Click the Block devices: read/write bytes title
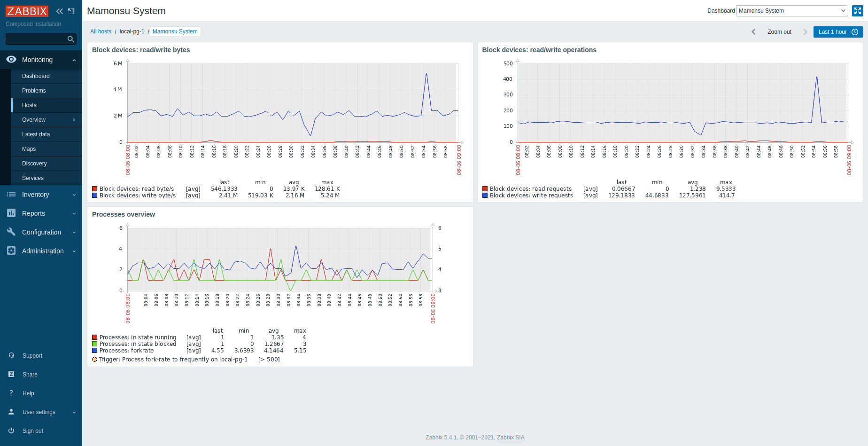Image resolution: width=868 pixels, height=446 pixels. click(x=141, y=50)
